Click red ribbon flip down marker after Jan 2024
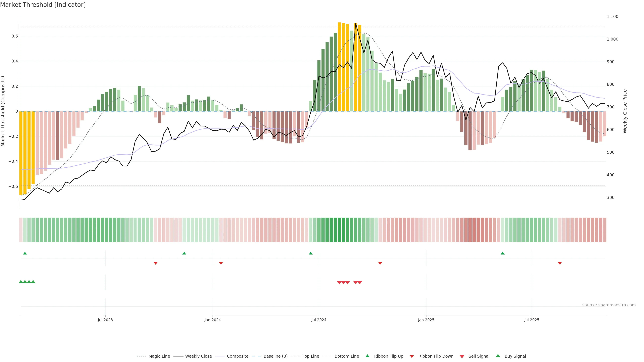This screenshot has width=644, height=362. pyautogui.click(x=221, y=263)
